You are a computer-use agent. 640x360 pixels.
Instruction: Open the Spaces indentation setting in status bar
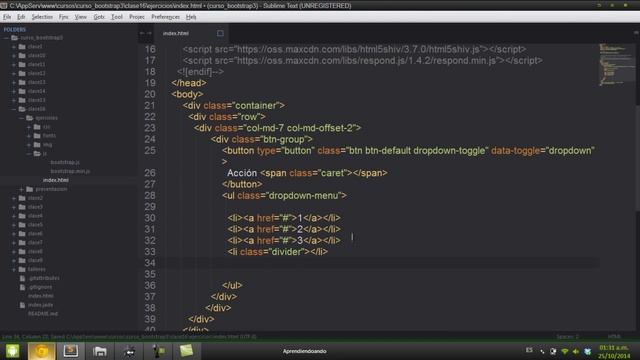coord(567,337)
